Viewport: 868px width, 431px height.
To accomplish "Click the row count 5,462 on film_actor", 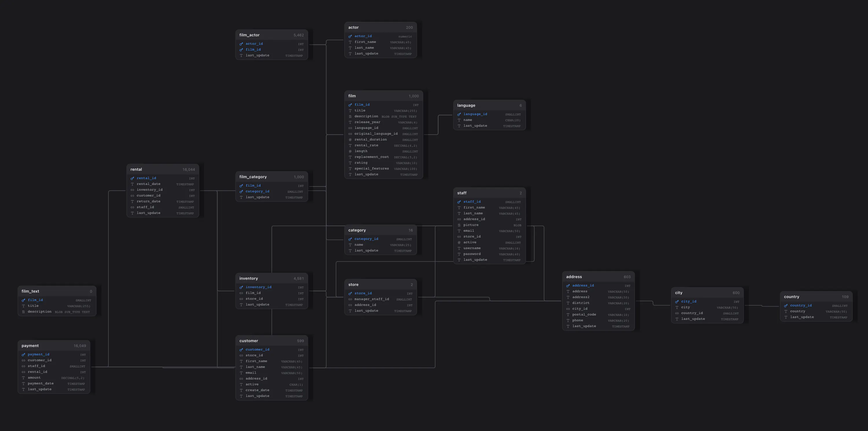I will (x=299, y=35).
